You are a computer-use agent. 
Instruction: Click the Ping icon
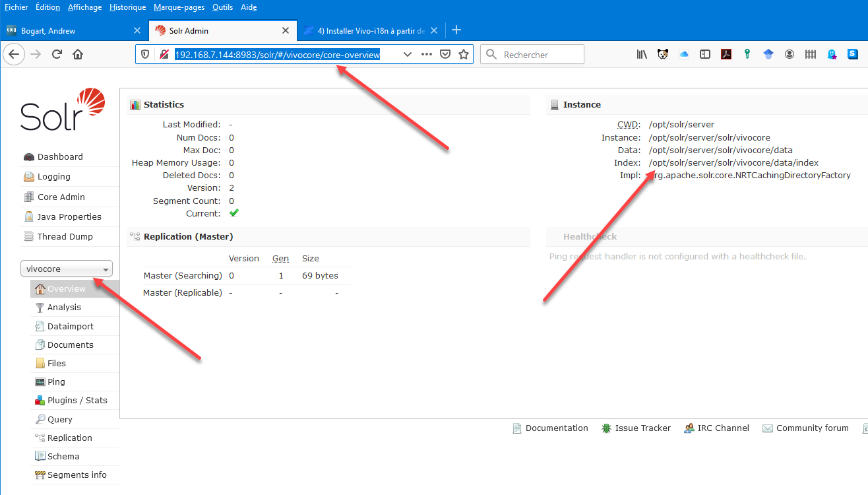40,381
